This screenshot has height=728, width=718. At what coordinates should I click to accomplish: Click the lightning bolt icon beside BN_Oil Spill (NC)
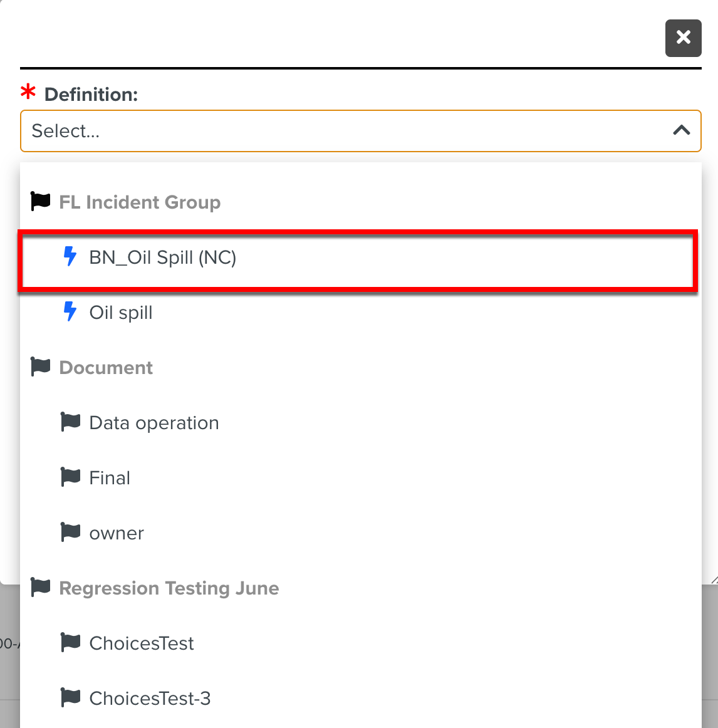70,257
